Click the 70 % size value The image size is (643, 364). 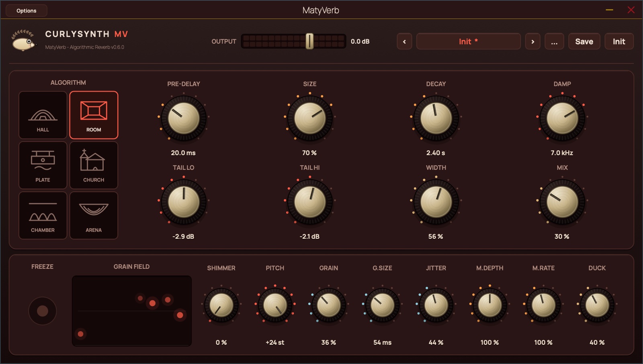pos(309,153)
